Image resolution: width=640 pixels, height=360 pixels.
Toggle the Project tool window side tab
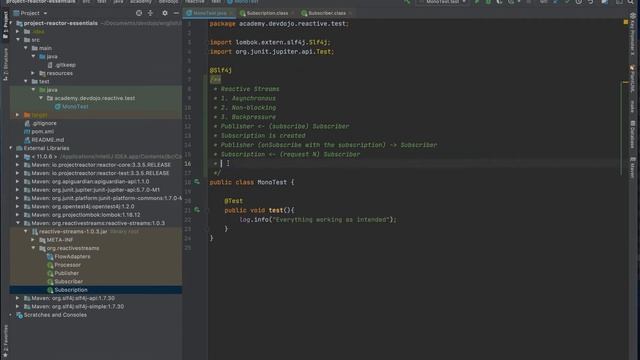[5, 25]
